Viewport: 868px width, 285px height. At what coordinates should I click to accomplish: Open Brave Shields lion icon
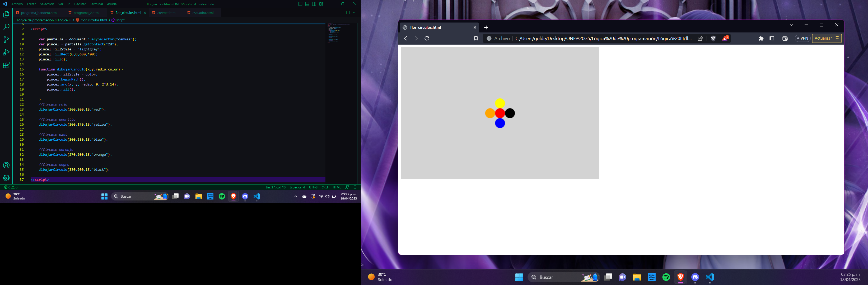[x=713, y=38]
